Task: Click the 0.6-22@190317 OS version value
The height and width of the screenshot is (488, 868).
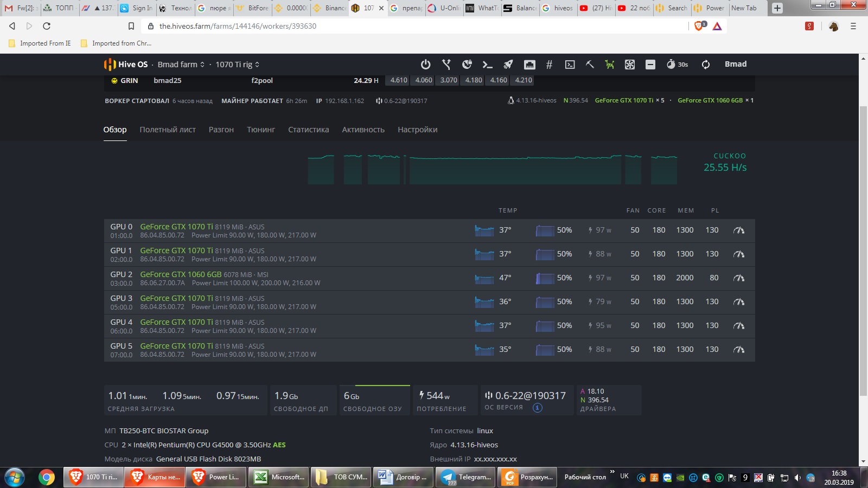Action: pyautogui.click(x=530, y=396)
